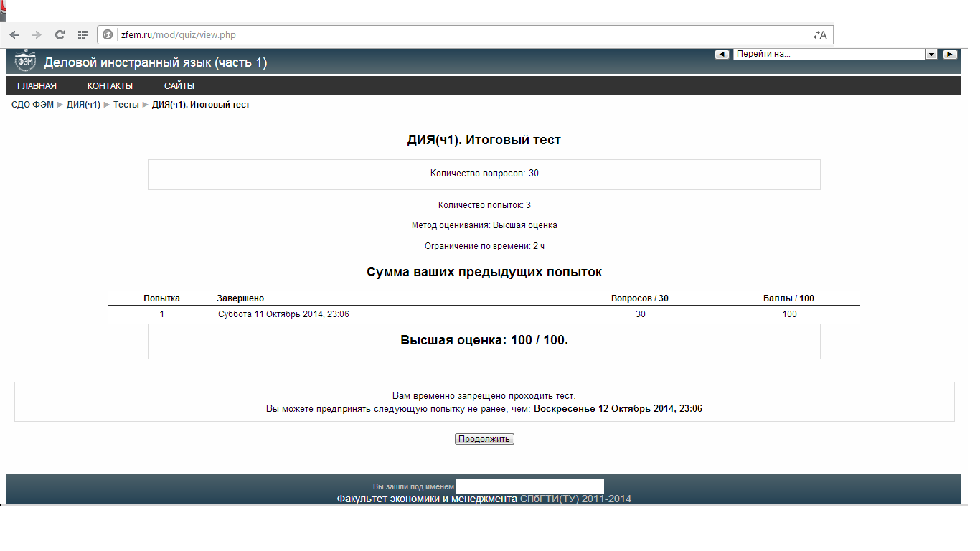Screen dimensions: 980x551
Task: Click the translate page icon
Action: pyautogui.click(x=819, y=34)
